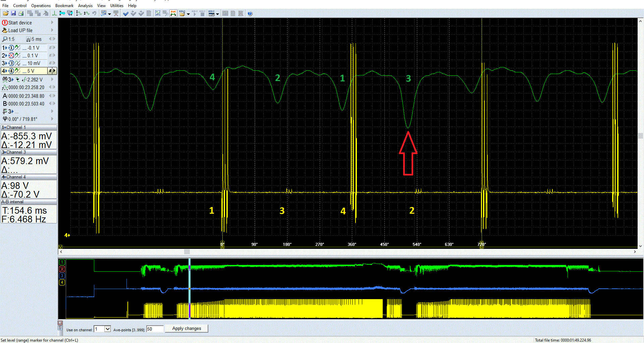Screen dimensions: 644x343
Task: Click the horizontal scrollbar thumb under waveform
Action: [x=187, y=252]
